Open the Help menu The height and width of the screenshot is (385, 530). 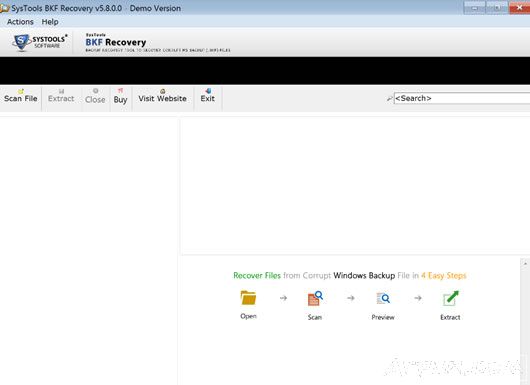pyautogui.click(x=50, y=22)
